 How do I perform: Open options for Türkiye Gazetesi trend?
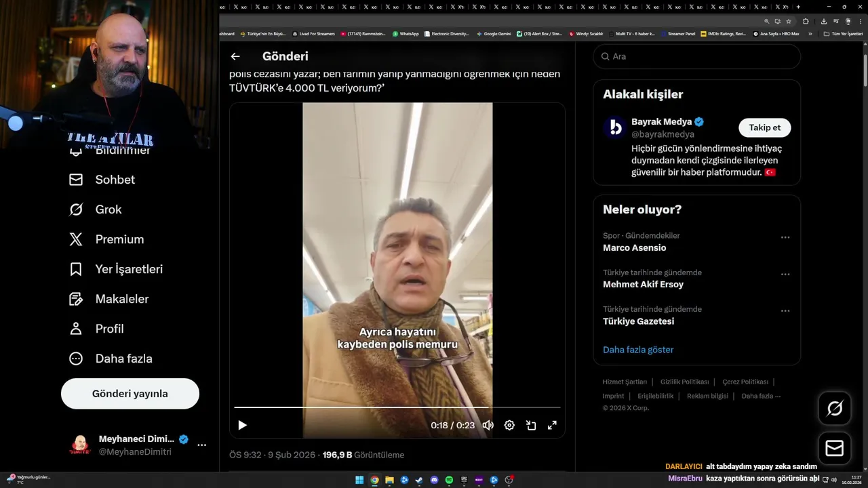[785, 310]
